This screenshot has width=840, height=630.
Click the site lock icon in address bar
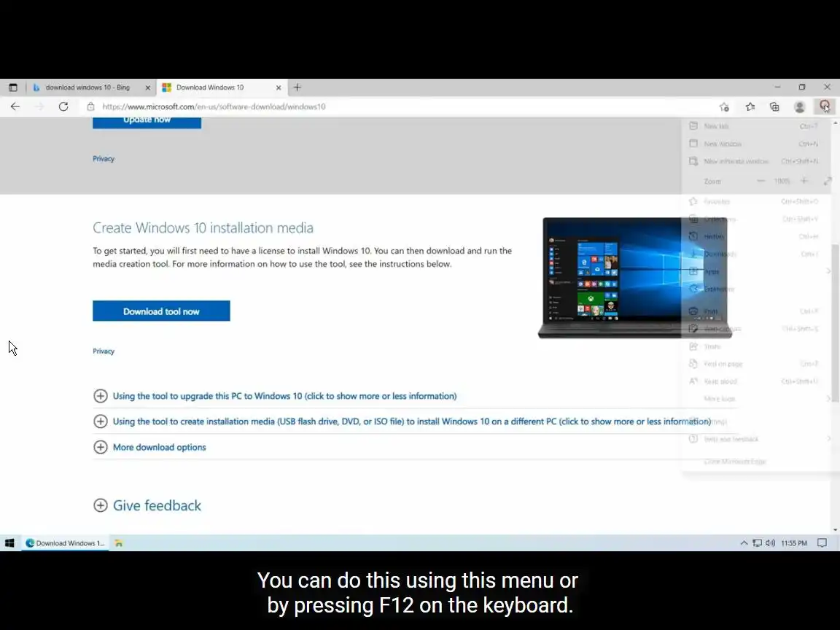(x=90, y=106)
